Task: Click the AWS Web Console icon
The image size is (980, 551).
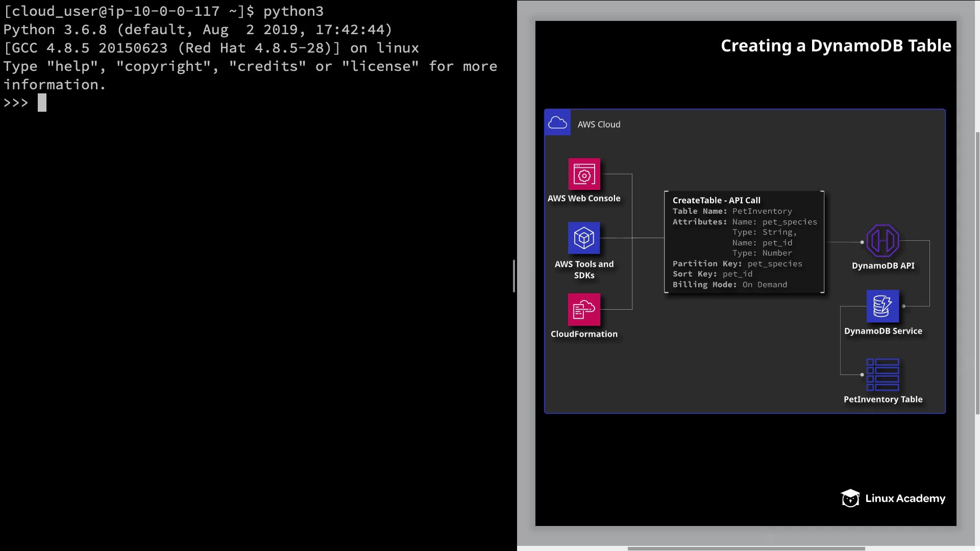Action: pos(584,174)
